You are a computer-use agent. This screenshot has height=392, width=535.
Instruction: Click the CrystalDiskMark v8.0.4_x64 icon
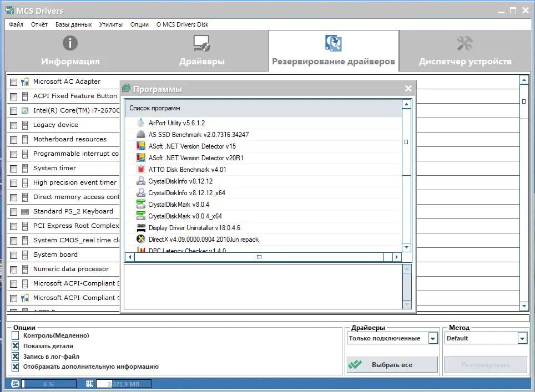click(x=140, y=216)
